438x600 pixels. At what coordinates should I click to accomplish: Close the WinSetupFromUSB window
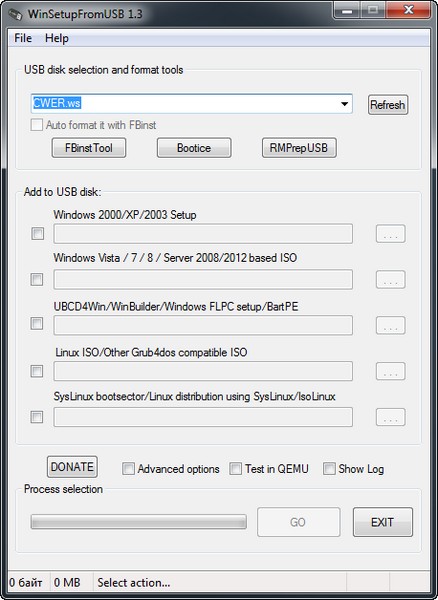(409, 11)
